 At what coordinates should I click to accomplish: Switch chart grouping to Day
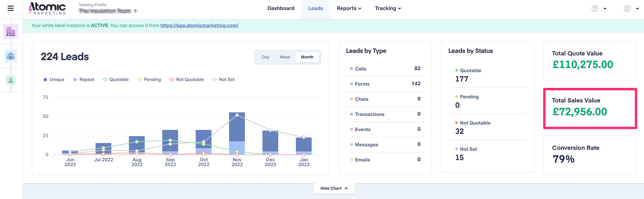pyautogui.click(x=266, y=57)
